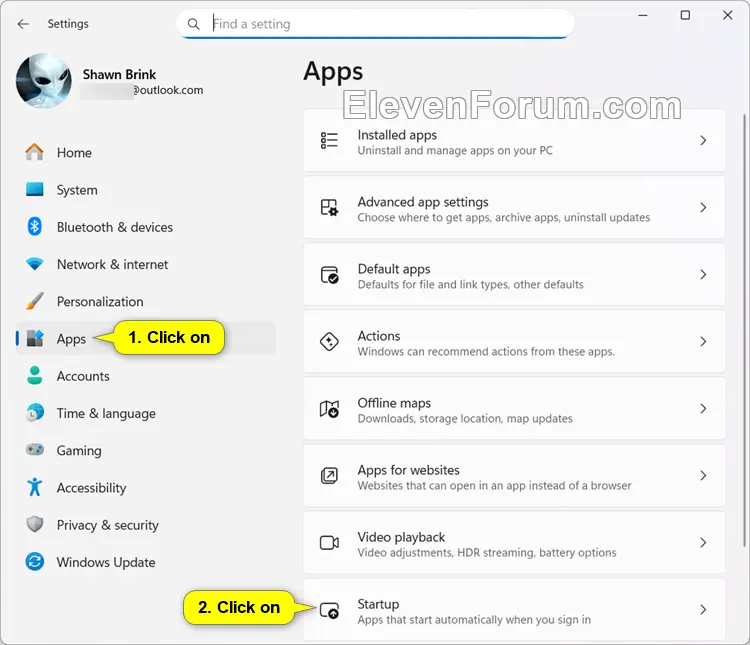The image size is (750, 645).
Task: Click the Apps sidebar icon
Action: (x=34, y=338)
